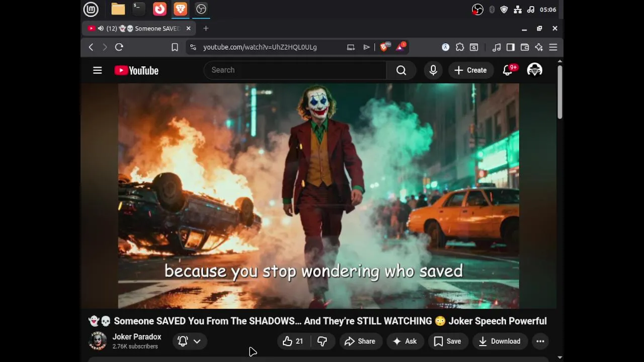Viewport: 644px width, 362px height.
Task: Open the shield security tray icon
Action: point(504,10)
